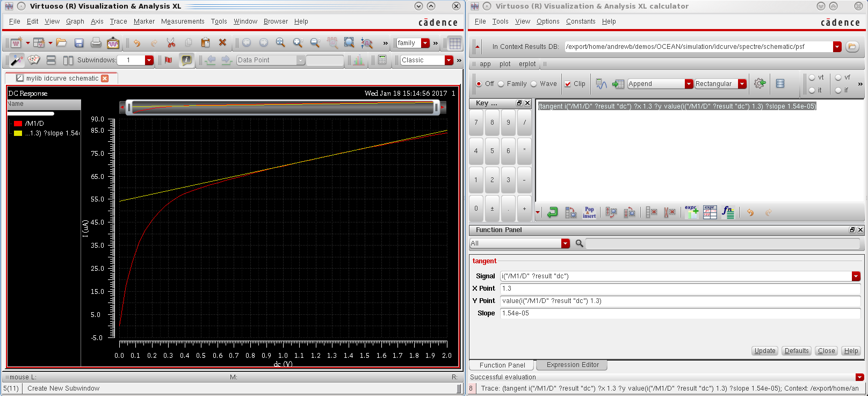Open the Subwindows count dropdown
This screenshot has height=396, width=868.
click(149, 60)
